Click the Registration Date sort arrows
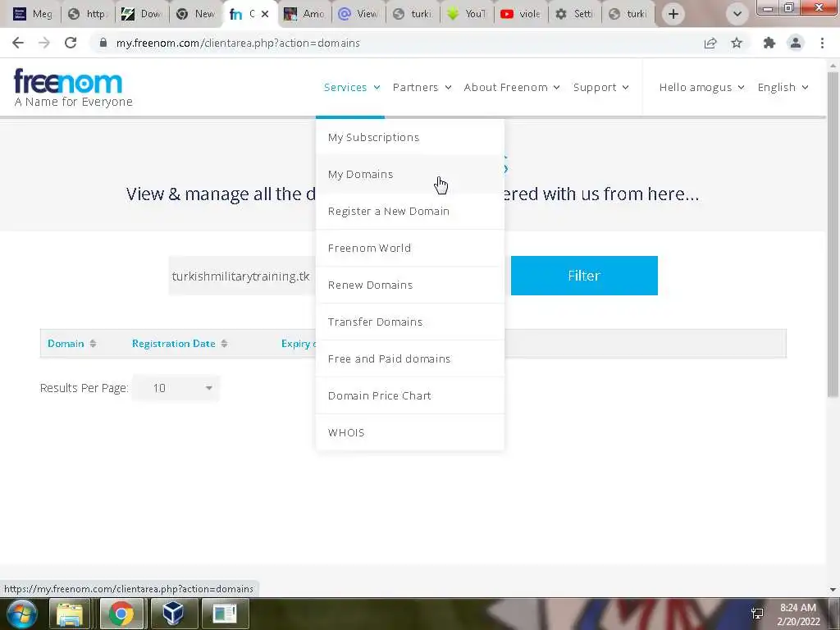The width and height of the screenshot is (840, 630). 224,344
